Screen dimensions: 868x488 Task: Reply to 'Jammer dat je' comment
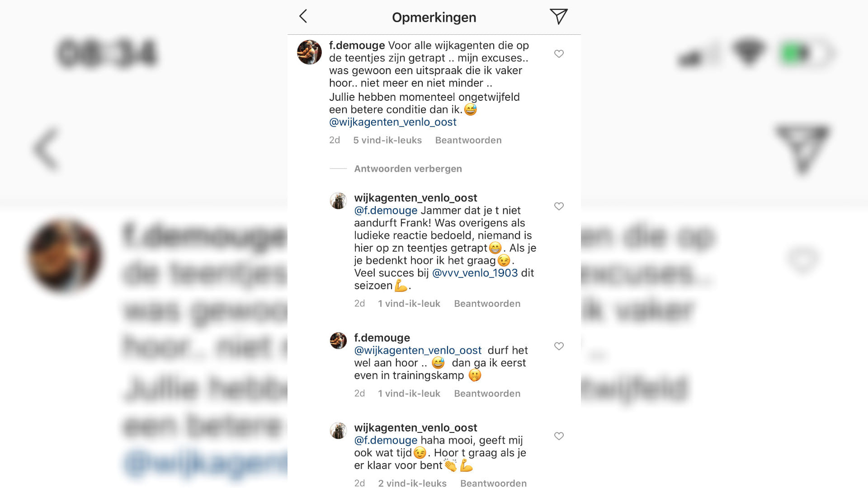487,304
